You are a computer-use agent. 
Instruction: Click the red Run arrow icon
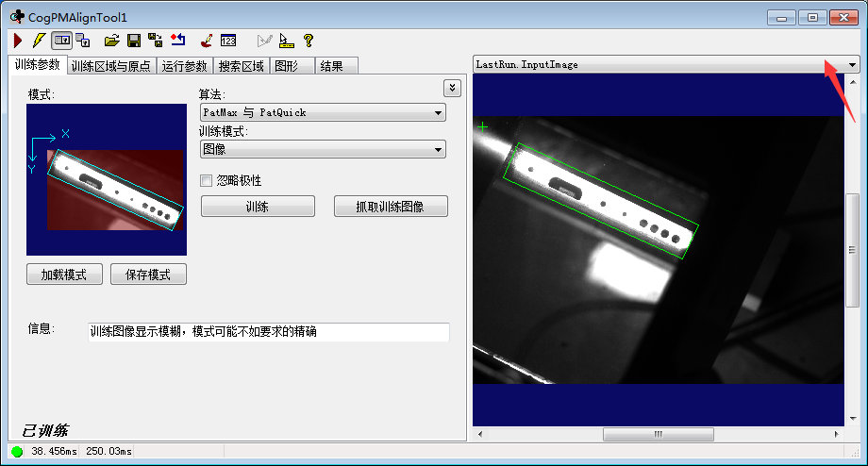click(x=17, y=41)
